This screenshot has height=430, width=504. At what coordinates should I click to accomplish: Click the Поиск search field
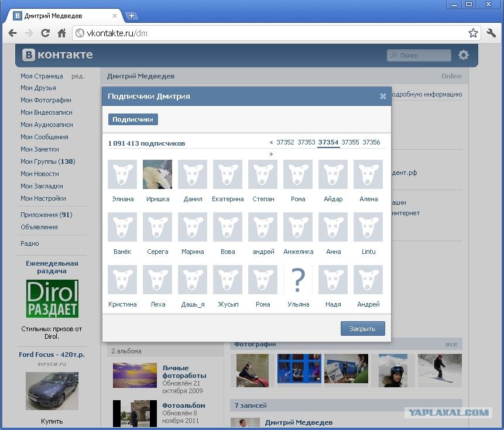(x=419, y=55)
